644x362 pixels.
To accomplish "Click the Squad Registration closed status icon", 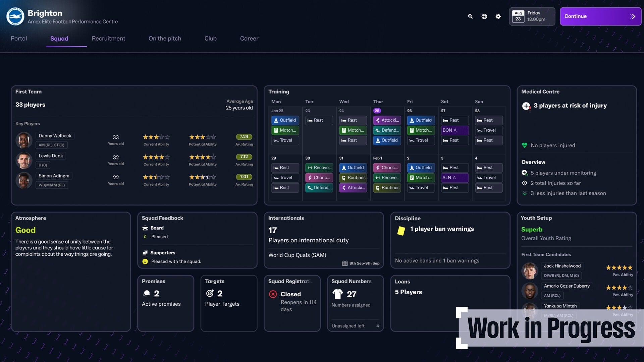I will click(x=272, y=294).
